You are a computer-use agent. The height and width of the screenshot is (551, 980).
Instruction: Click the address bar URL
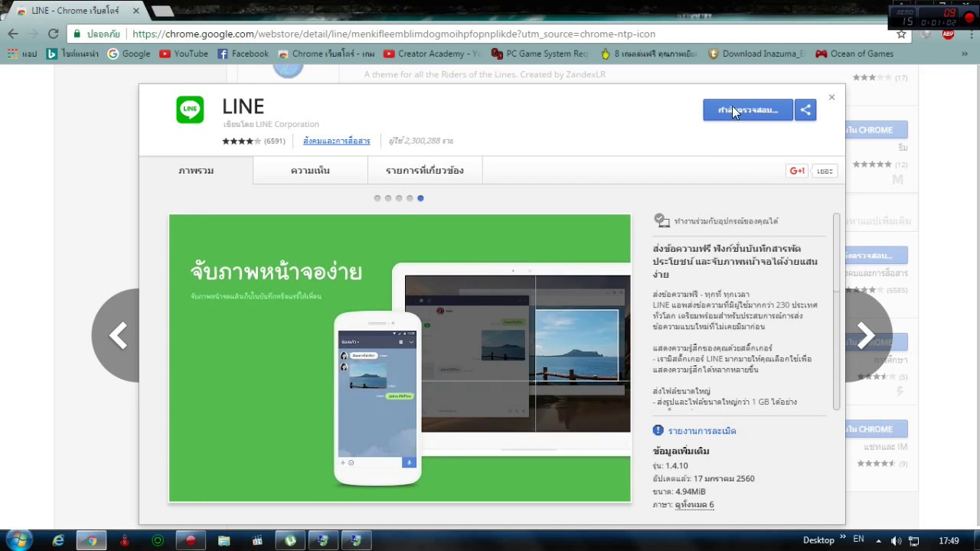pyautogui.click(x=394, y=34)
